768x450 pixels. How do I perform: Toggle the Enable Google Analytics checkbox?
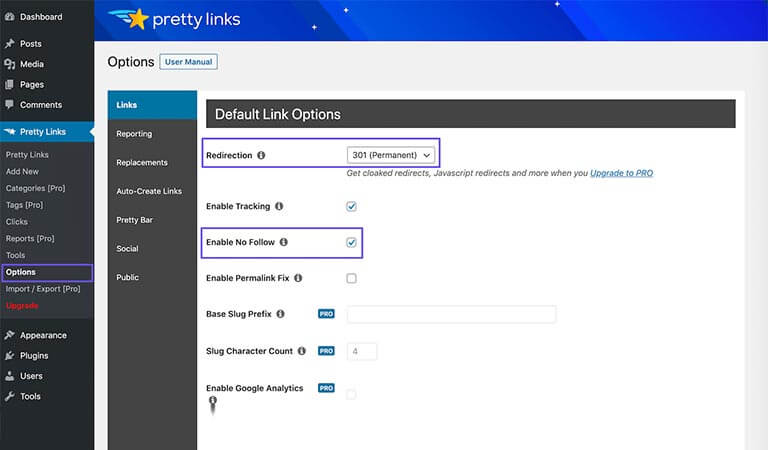351,394
